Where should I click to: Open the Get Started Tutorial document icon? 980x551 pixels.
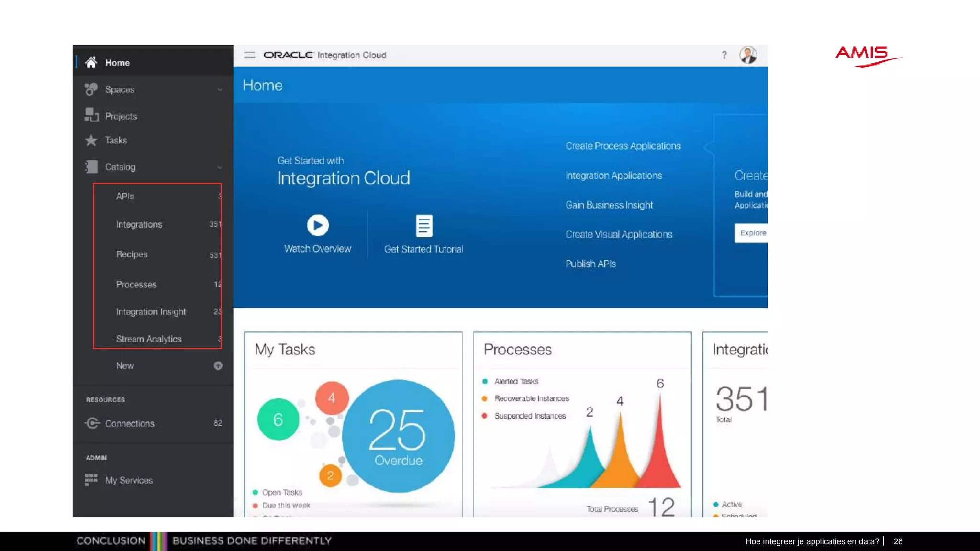coord(424,226)
